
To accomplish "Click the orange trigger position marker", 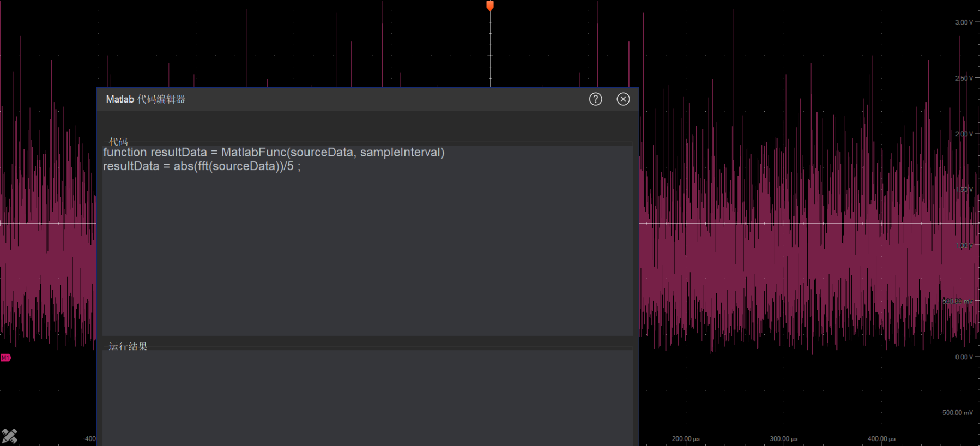I will tap(490, 6).
